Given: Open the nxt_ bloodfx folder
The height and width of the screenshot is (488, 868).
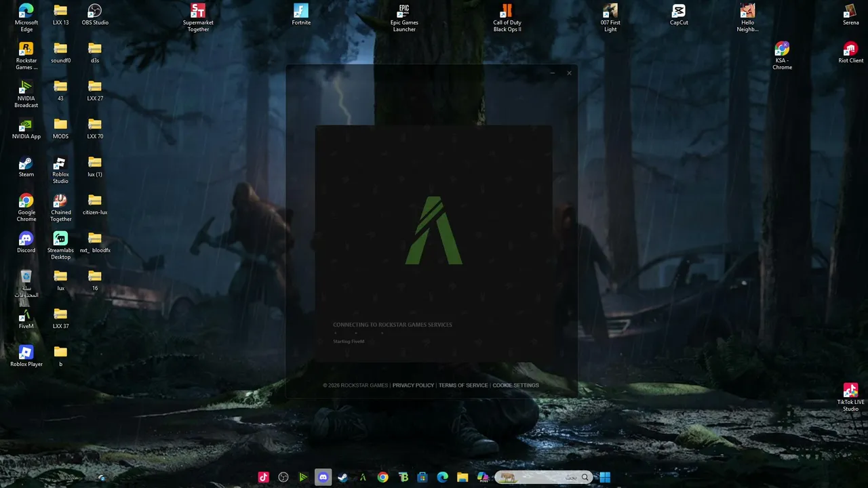Looking at the screenshot, I should 95,243.
